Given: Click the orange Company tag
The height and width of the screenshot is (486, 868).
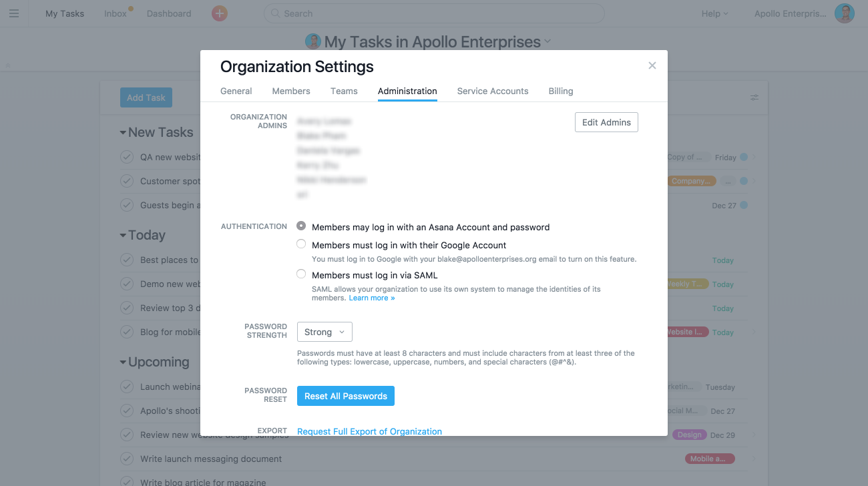Looking at the screenshot, I should click(691, 181).
